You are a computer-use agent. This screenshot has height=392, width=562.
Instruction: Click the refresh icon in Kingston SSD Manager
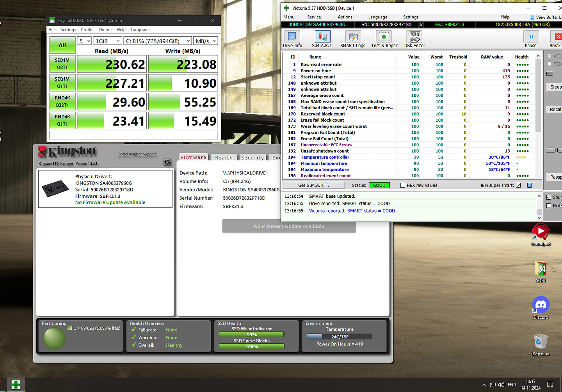click(x=167, y=162)
